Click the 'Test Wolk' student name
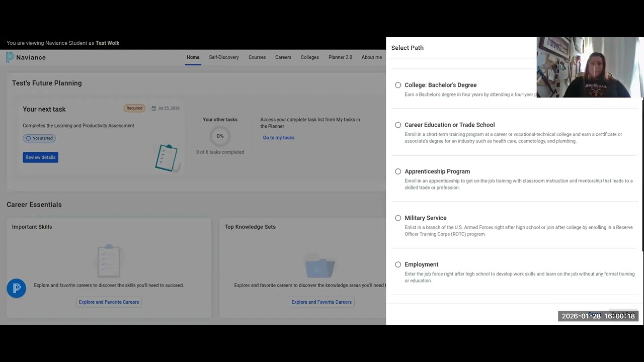Viewport: 644px width, 362px height. (x=108, y=43)
